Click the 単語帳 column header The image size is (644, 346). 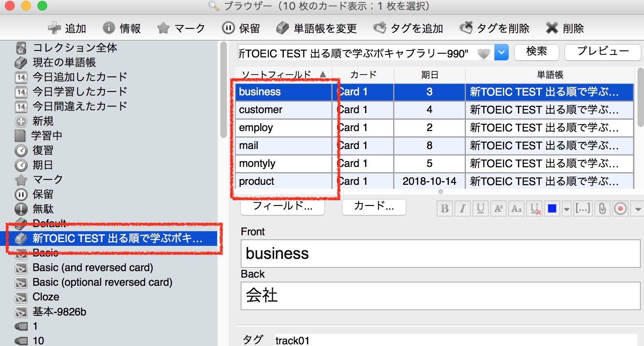click(550, 74)
